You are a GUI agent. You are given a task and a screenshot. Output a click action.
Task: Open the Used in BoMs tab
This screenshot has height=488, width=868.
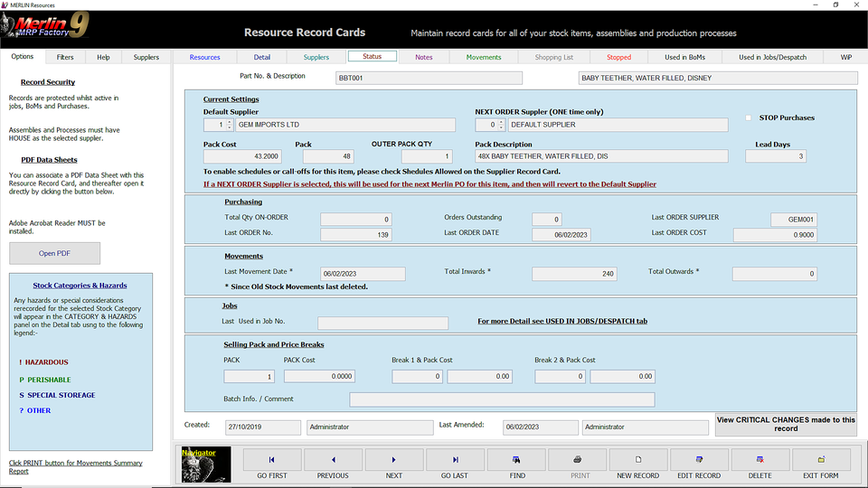click(684, 57)
